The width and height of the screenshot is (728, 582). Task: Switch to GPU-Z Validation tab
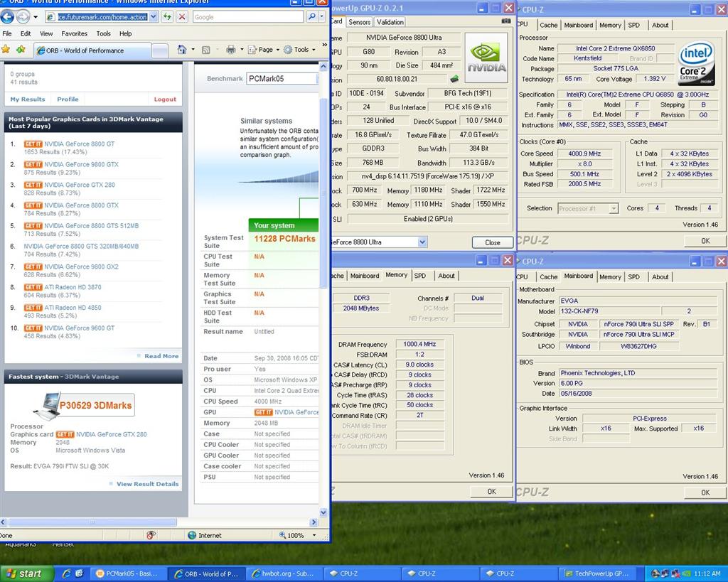tap(390, 22)
